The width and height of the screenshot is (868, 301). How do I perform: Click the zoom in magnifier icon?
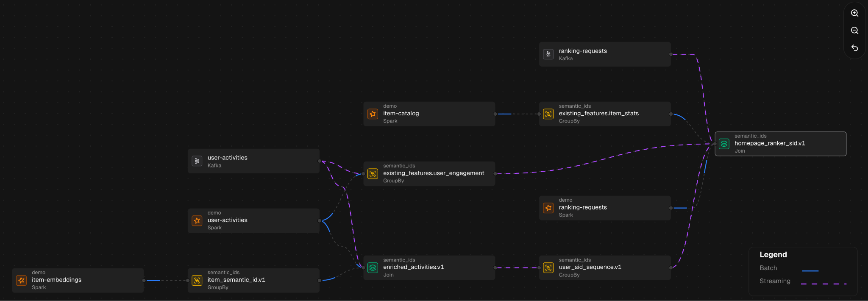[x=854, y=13]
